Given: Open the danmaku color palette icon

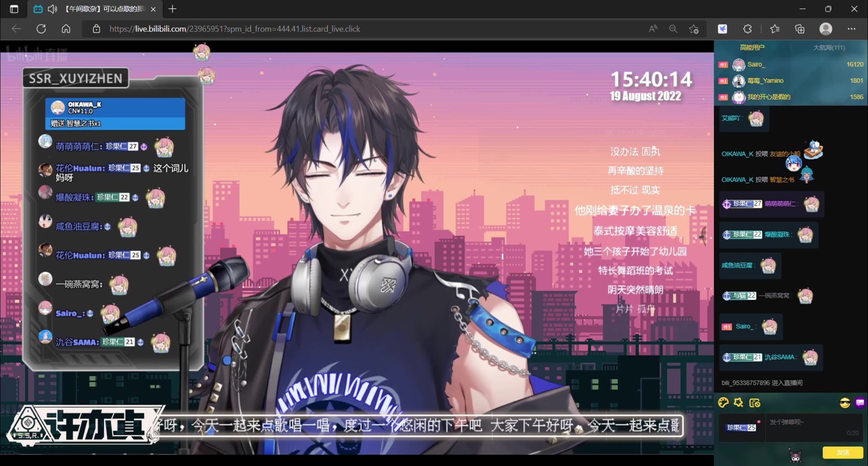Looking at the screenshot, I should (x=723, y=403).
